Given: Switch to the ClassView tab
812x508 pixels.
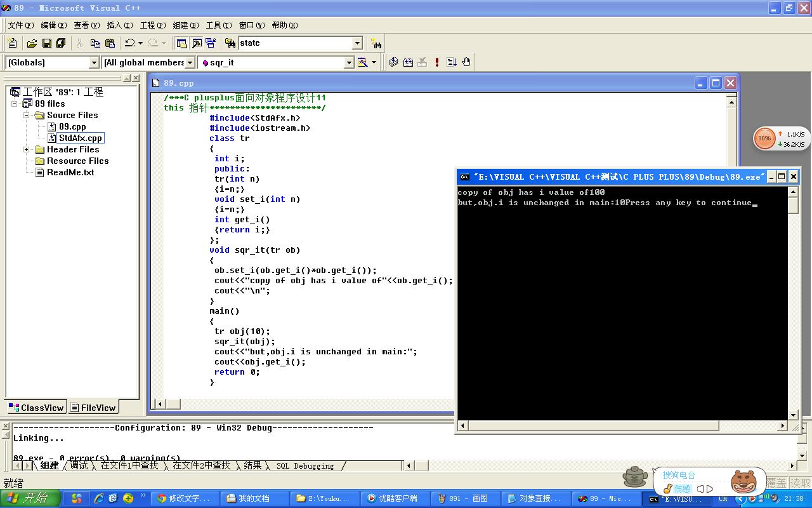Looking at the screenshot, I should coord(36,408).
